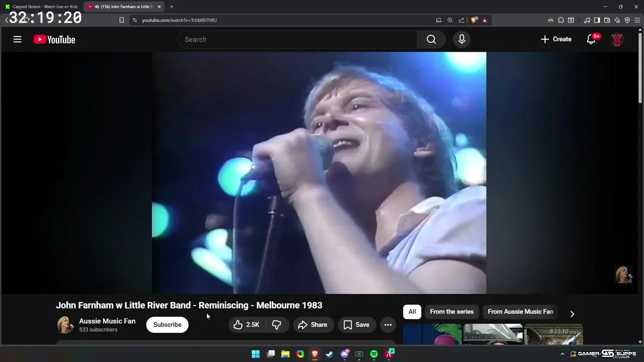Open the Brave main hamburger menu
This screenshot has height=362, width=644.
(636, 20)
